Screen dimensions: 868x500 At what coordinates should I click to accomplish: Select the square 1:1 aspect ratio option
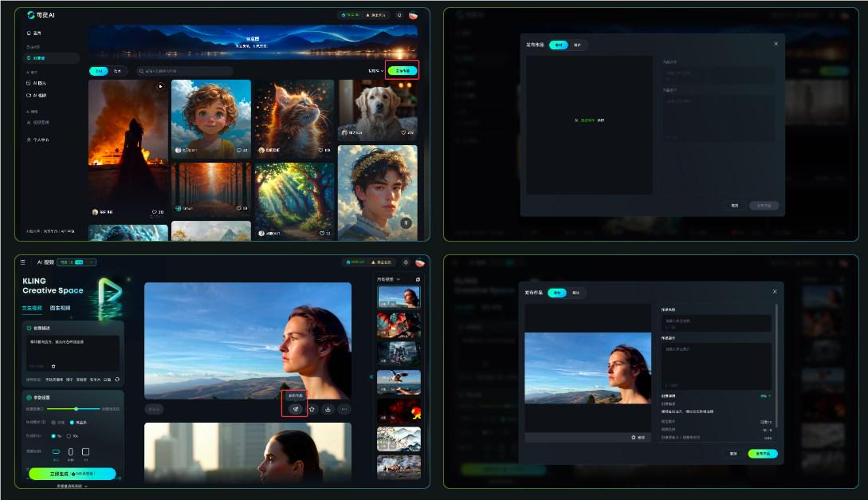(x=85, y=452)
